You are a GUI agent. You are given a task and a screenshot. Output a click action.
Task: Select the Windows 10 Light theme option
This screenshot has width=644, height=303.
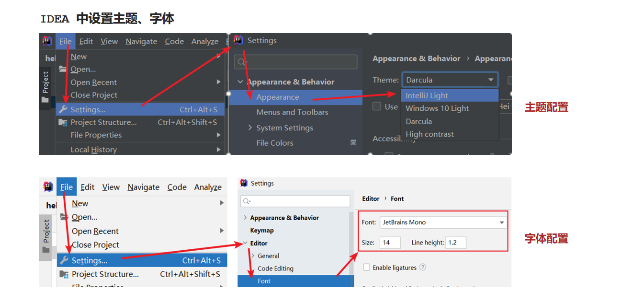[x=437, y=108]
